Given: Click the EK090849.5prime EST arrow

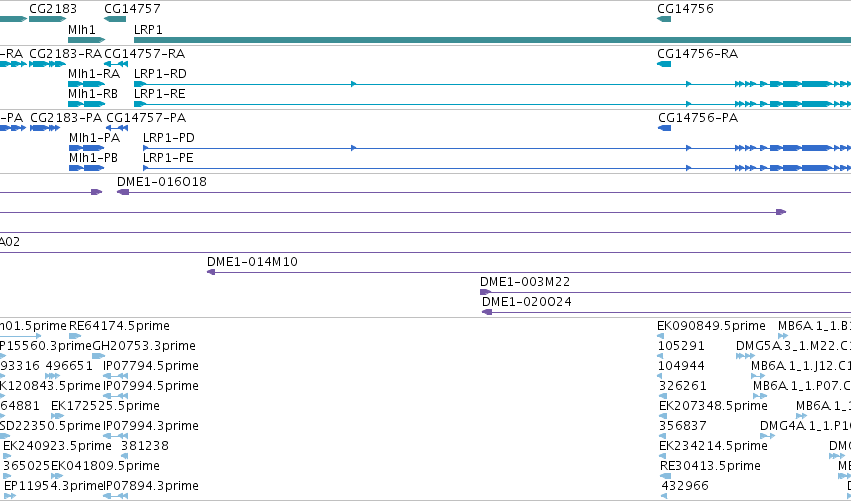Looking at the screenshot, I should 661,336.
